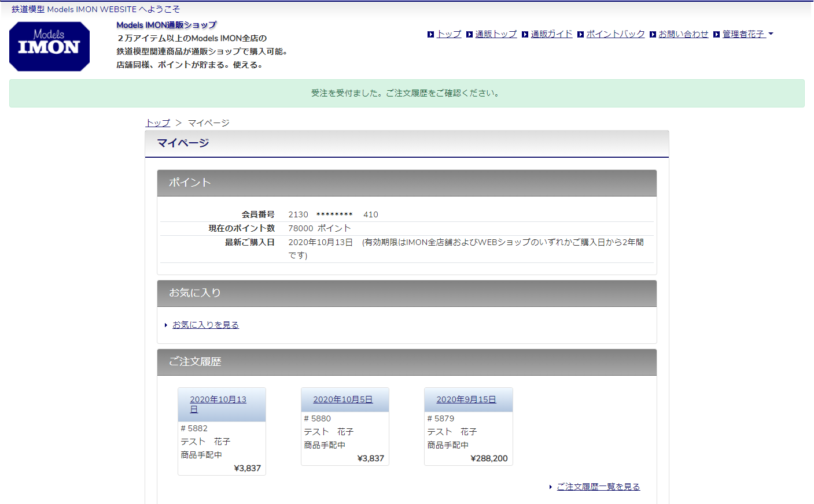
Task: Click arrow icon beside ポイントバック nav link
Action: (580, 35)
